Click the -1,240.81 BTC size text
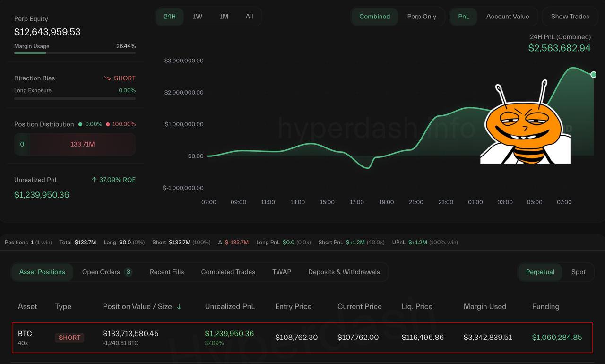 click(x=121, y=343)
